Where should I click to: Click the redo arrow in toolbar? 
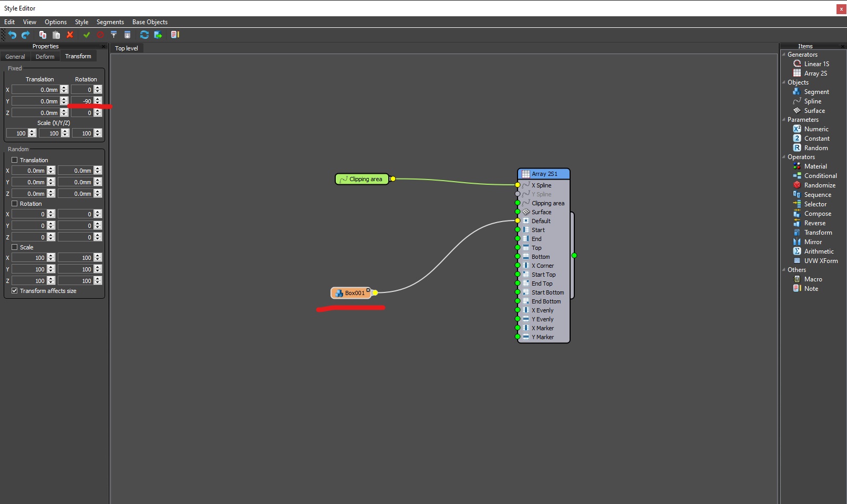coord(25,35)
